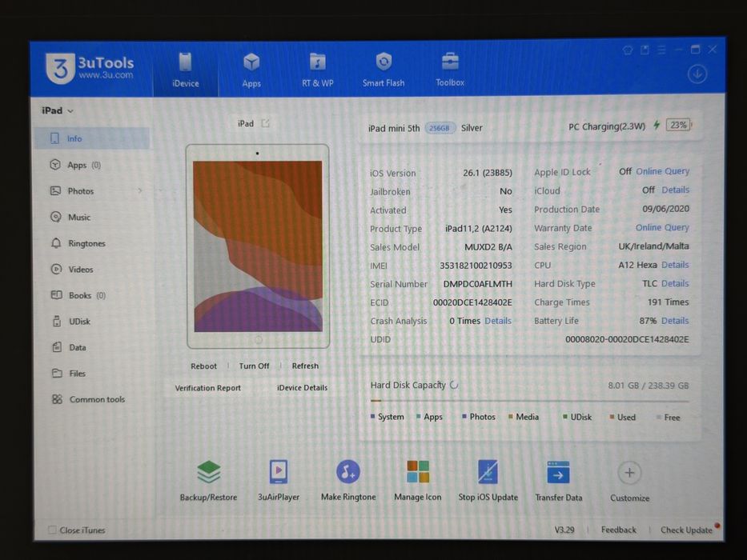This screenshot has width=747, height=560.
Task: Launch 3uAirPlayer
Action: [x=279, y=480]
